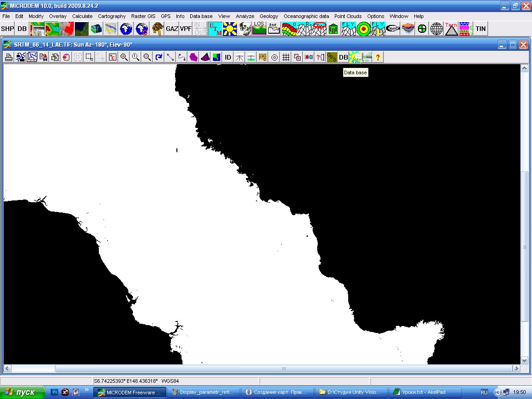Click the coordinates S6.74225393° in status bar

(109, 381)
